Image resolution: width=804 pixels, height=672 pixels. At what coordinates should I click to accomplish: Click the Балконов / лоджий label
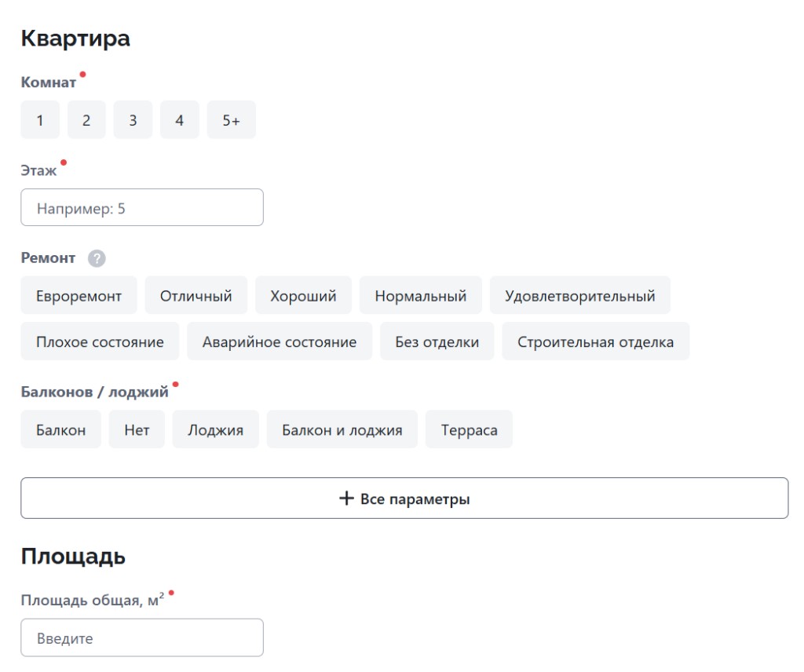click(95, 392)
